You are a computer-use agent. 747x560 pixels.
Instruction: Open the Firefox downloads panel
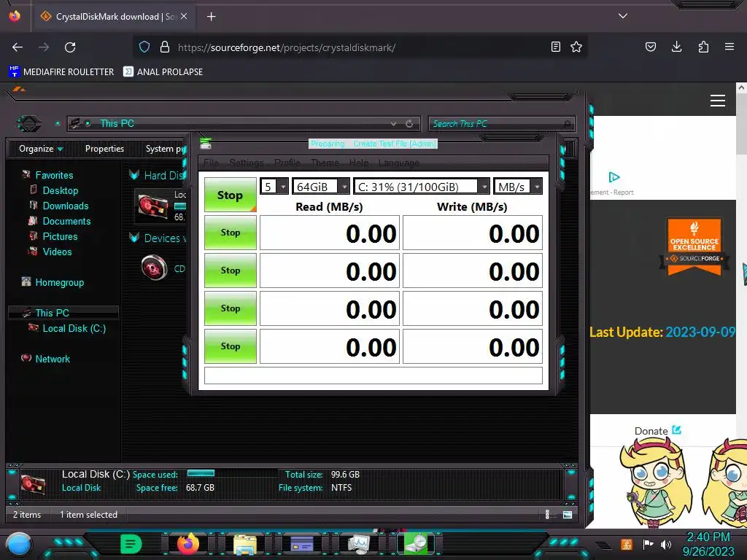pyautogui.click(x=676, y=47)
